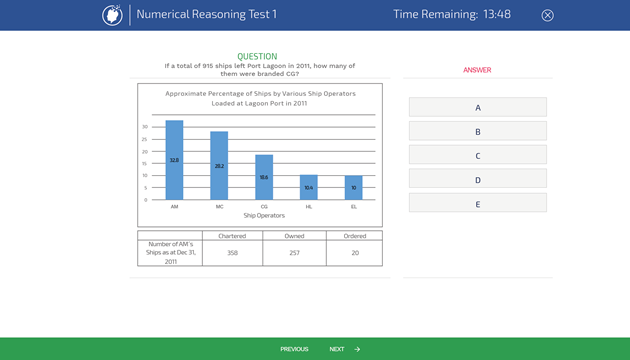The width and height of the screenshot is (630, 360).
Task: Advance with the NEXT link
Action: [337, 349]
